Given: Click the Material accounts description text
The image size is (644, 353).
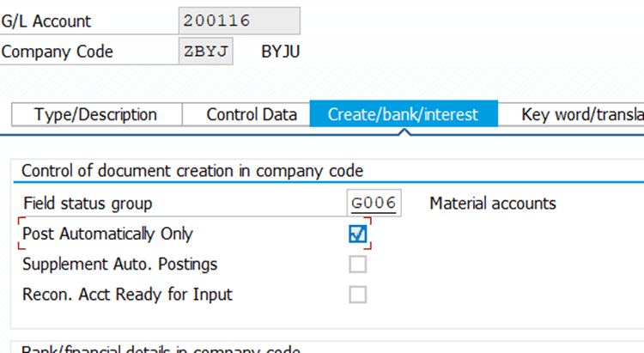Looking at the screenshot, I should [x=492, y=204].
